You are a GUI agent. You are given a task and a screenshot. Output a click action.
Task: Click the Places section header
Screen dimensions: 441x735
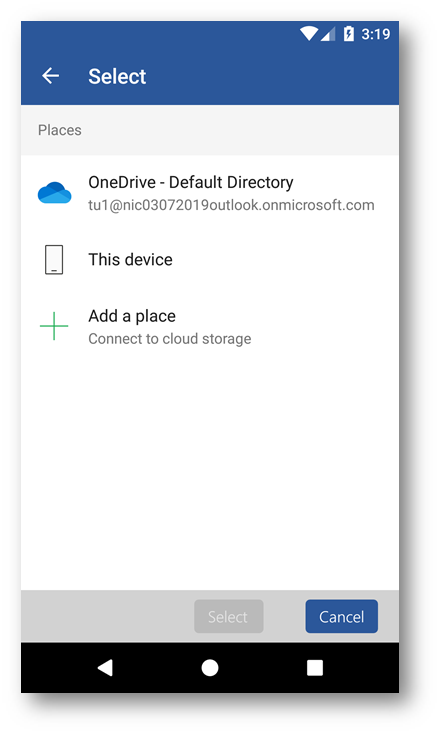point(60,130)
